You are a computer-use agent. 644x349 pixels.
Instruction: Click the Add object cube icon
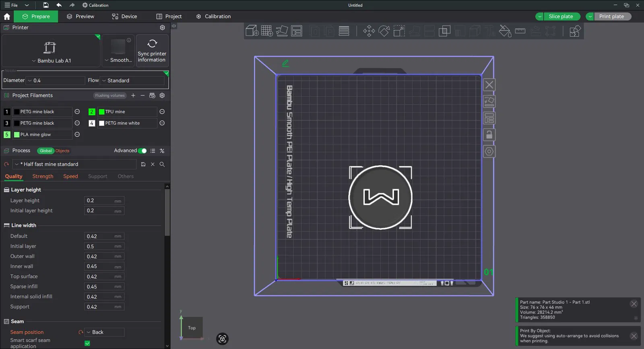click(252, 31)
